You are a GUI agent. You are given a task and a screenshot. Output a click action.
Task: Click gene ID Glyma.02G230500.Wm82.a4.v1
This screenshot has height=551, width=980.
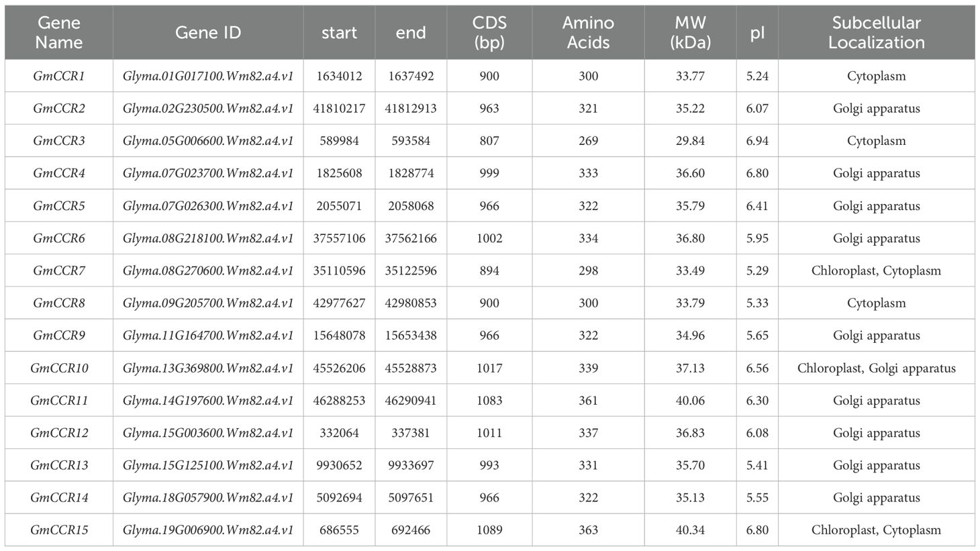(x=208, y=109)
